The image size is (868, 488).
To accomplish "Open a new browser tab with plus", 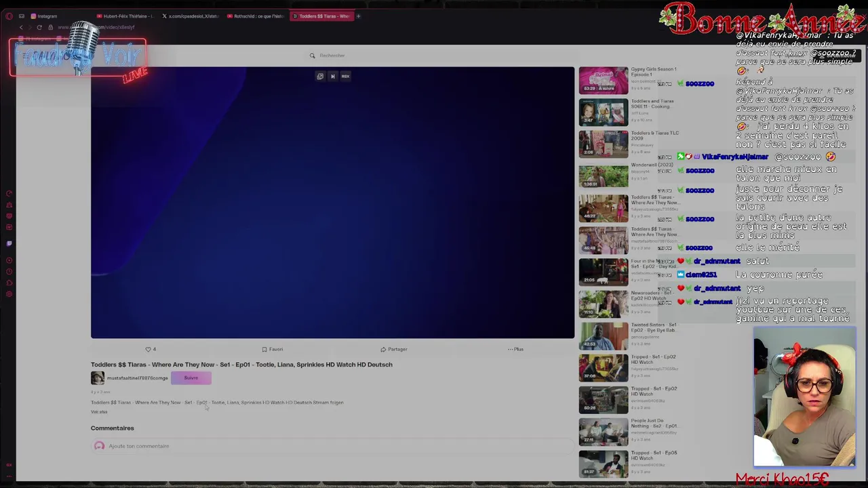I will (x=358, y=16).
